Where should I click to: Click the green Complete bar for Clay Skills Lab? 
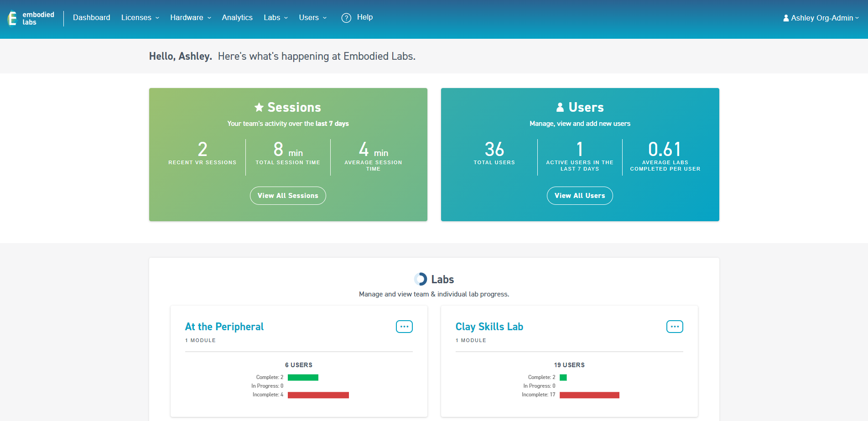[x=563, y=377]
